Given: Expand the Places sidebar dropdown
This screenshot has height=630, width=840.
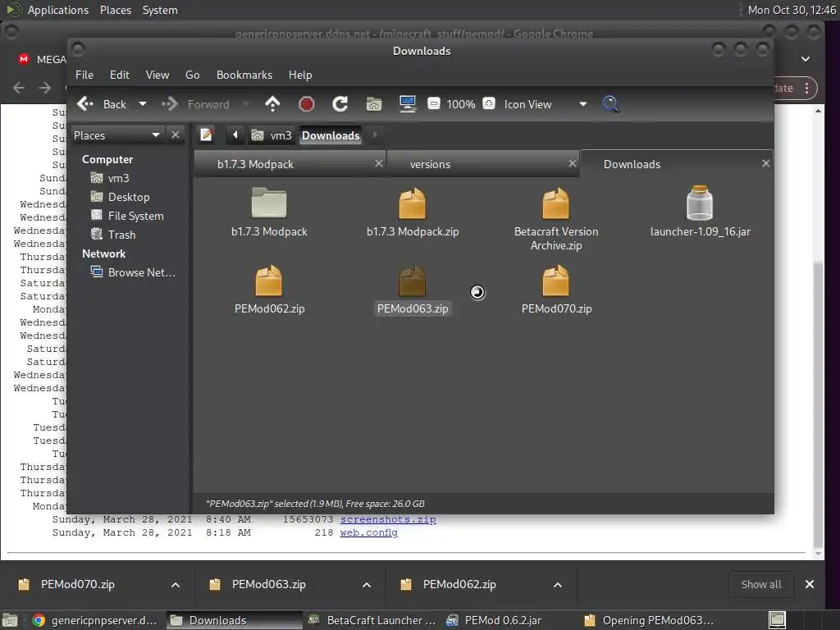Looking at the screenshot, I should click(x=116, y=135).
